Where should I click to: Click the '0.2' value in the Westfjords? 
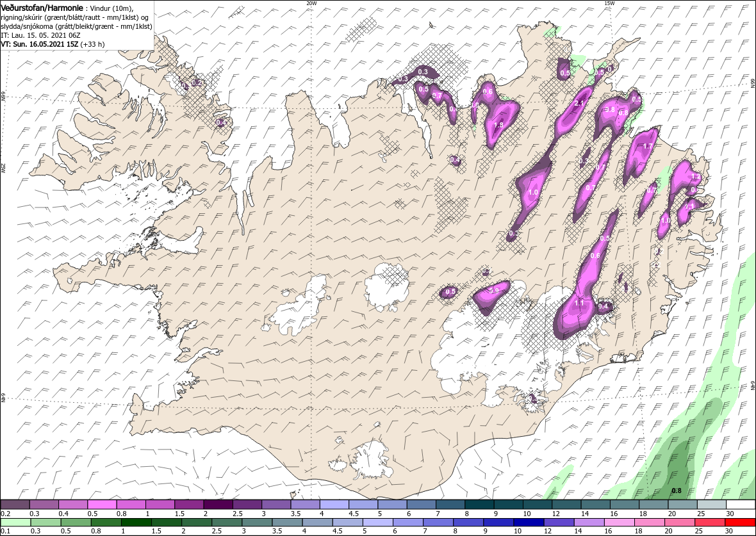tap(197, 83)
